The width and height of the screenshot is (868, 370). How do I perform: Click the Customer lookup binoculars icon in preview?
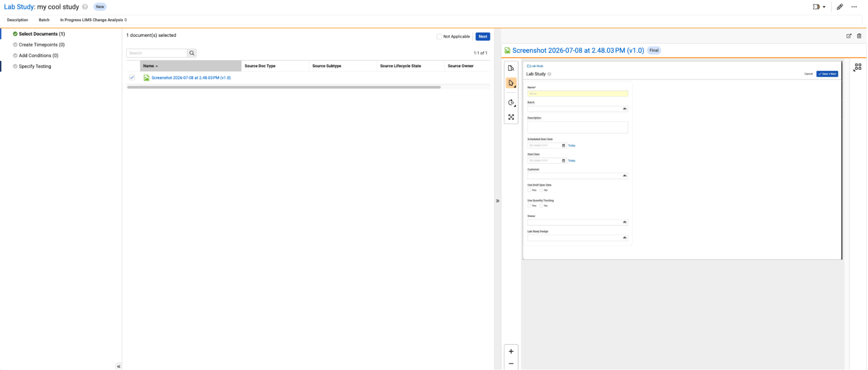pyautogui.click(x=624, y=176)
